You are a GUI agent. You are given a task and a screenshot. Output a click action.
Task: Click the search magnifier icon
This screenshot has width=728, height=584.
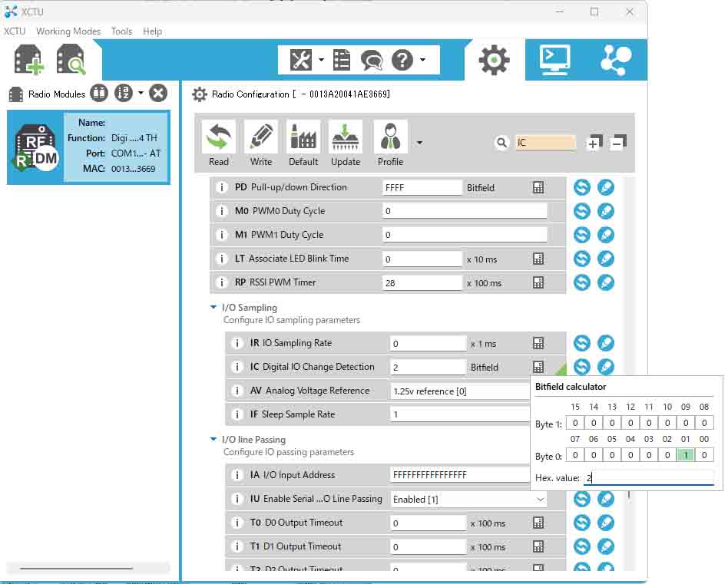click(501, 143)
